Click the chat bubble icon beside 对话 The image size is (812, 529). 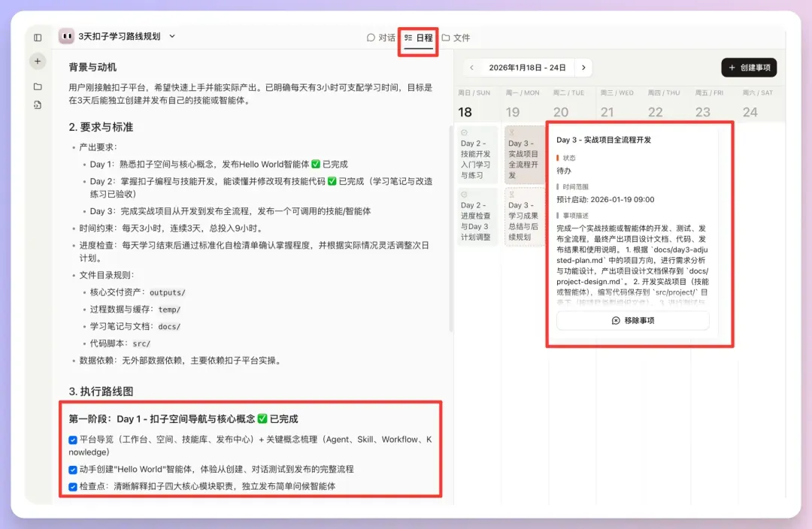(370, 36)
